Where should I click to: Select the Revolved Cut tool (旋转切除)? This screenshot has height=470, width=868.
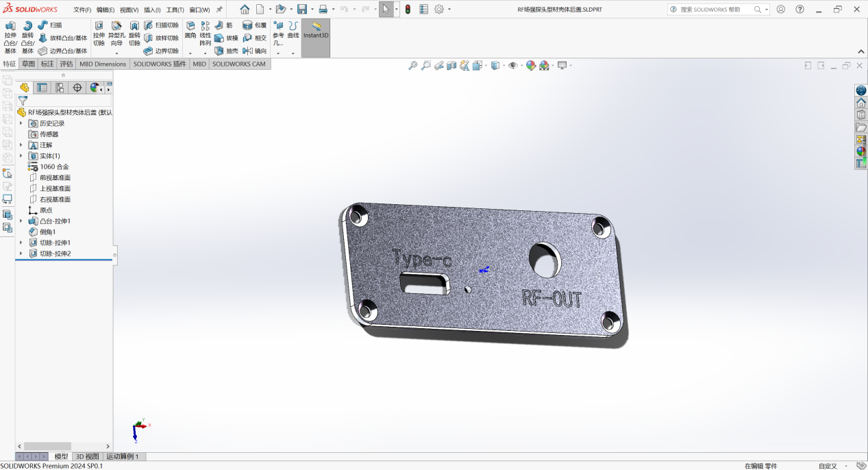(x=134, y=34)
